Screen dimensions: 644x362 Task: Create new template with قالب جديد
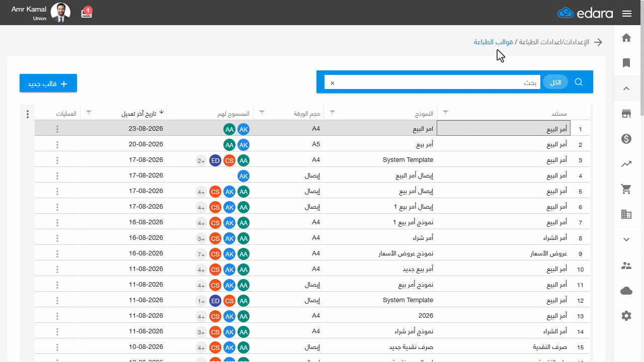tap(48, 83)
